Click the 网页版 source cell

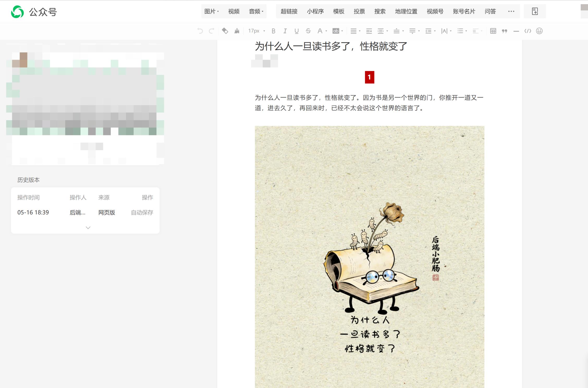click(107, 213)
